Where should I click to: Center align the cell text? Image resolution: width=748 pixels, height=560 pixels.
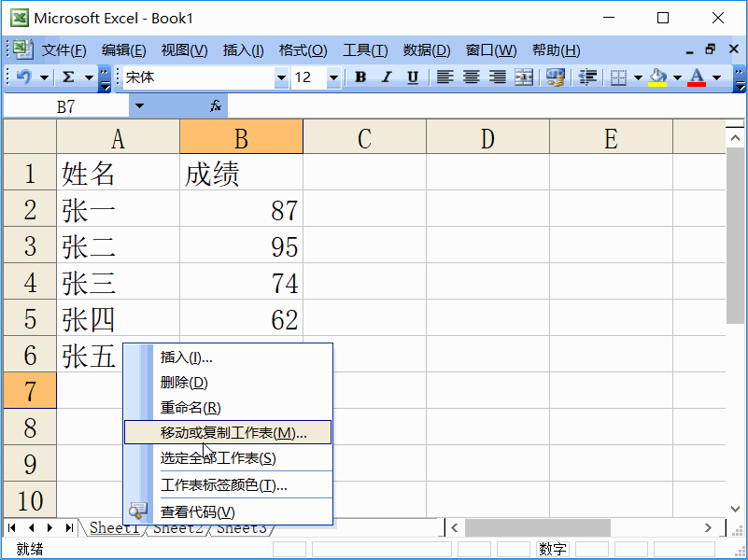click(472, 77)
